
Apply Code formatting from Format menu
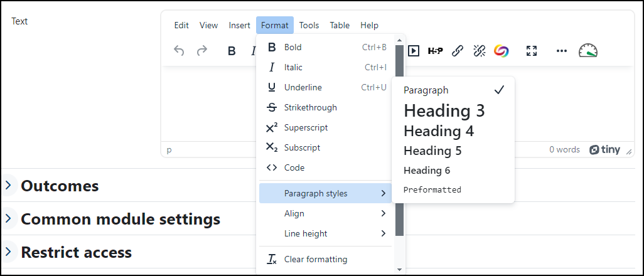point(326,168)
